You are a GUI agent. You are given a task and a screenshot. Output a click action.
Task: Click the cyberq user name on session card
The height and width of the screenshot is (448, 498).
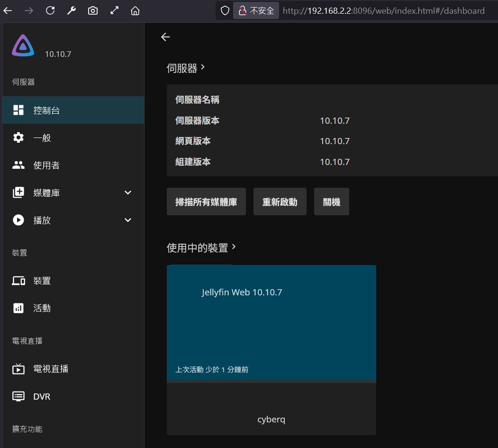(x=271, y=420)
